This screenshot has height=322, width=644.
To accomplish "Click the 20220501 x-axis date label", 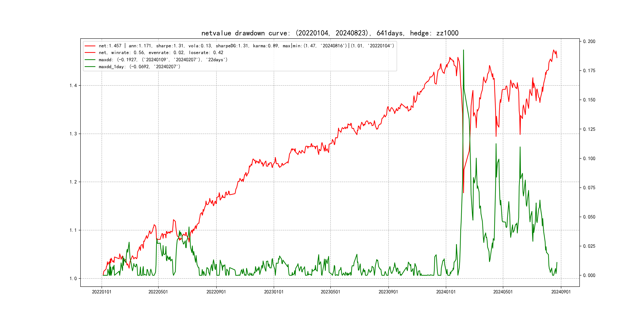I will [x=158, y=292].
